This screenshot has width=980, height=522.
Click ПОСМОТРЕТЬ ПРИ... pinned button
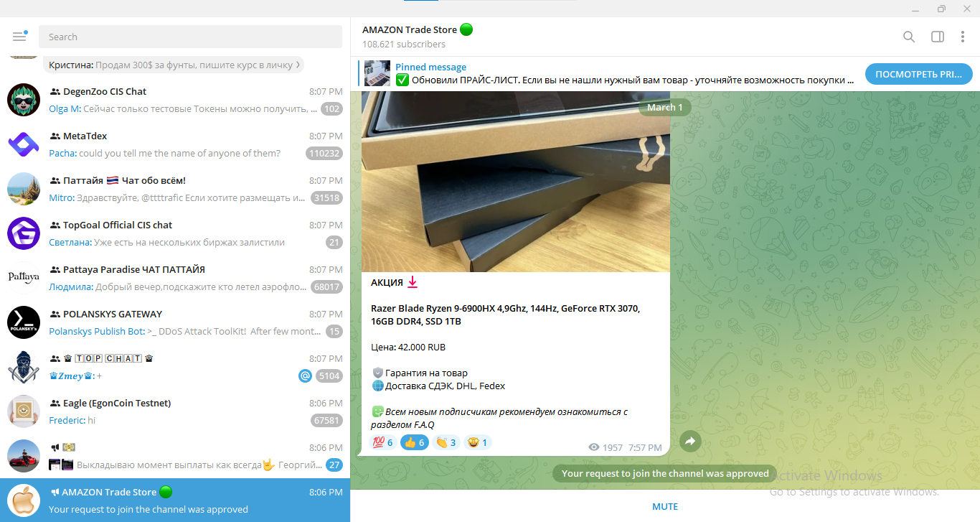tap(919, 74)
